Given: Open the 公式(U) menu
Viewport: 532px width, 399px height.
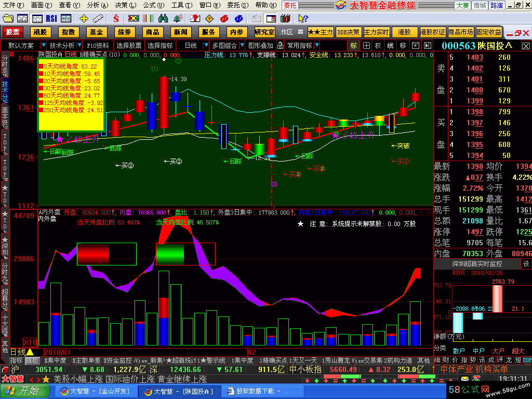Looking at the screenshot, I should tap(153, 5).
